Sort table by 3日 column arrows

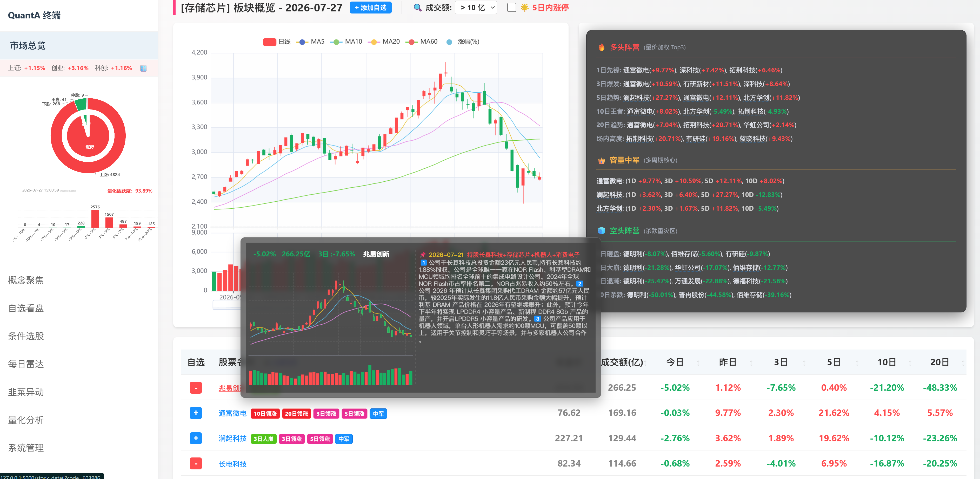[804, 363]
